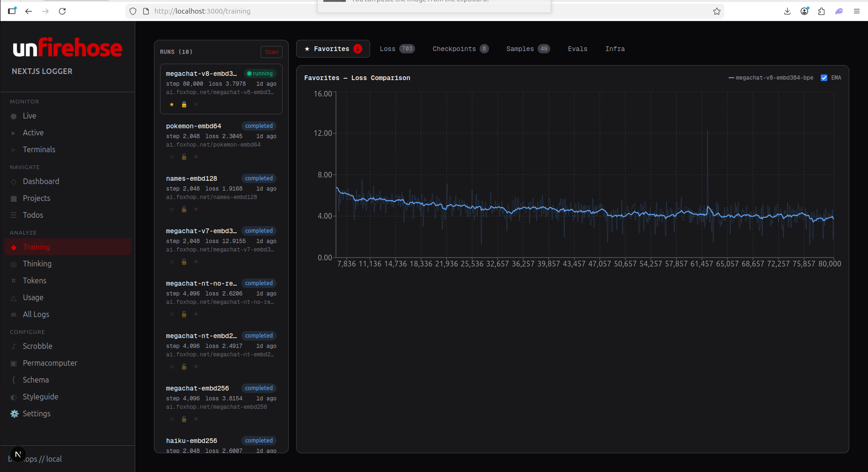The width and height of the screenshot is (868, 472).
Task: Open Settings via the gear icon
Action: point(15,413)
